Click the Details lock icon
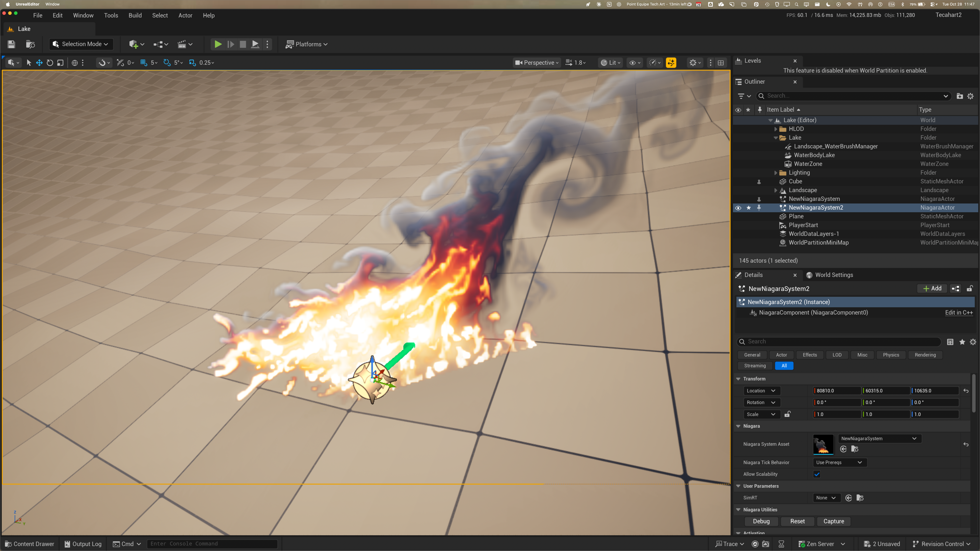The image size is (980, 551). coord(970,289)
